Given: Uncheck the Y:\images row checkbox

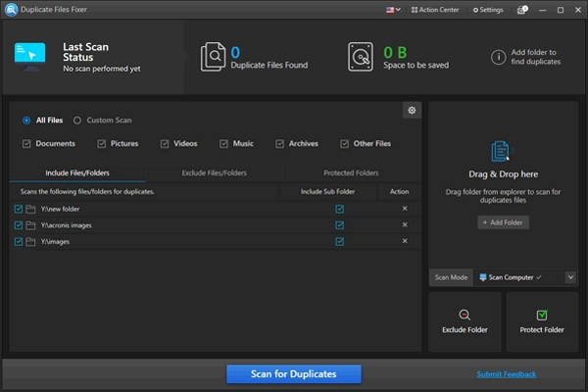Looking at the screenshot, I should [19, 242].
